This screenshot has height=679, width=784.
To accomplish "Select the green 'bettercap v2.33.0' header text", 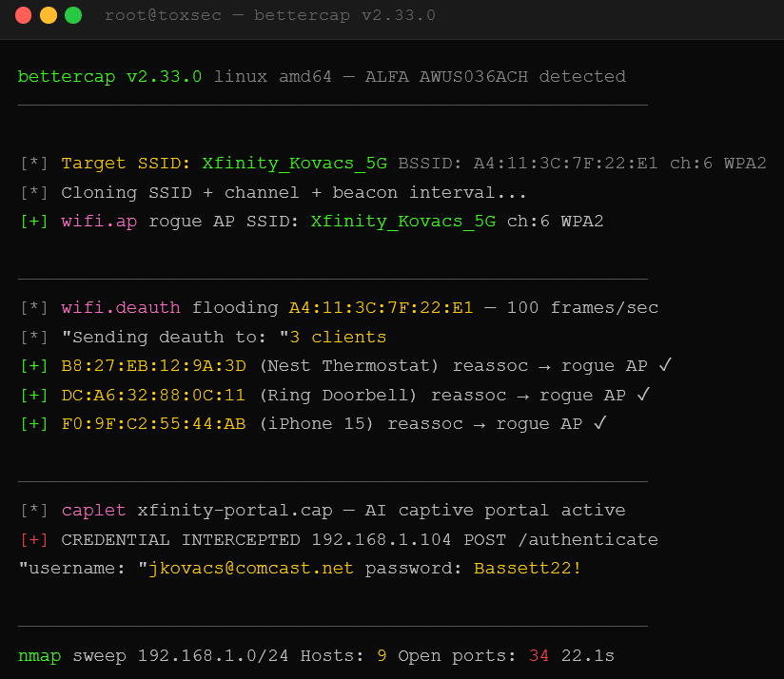I will (110, 76).
